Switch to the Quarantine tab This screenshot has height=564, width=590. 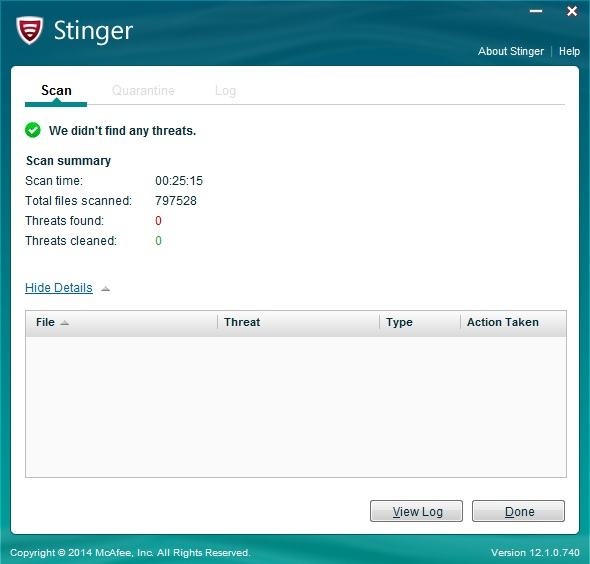coord(143,91)
